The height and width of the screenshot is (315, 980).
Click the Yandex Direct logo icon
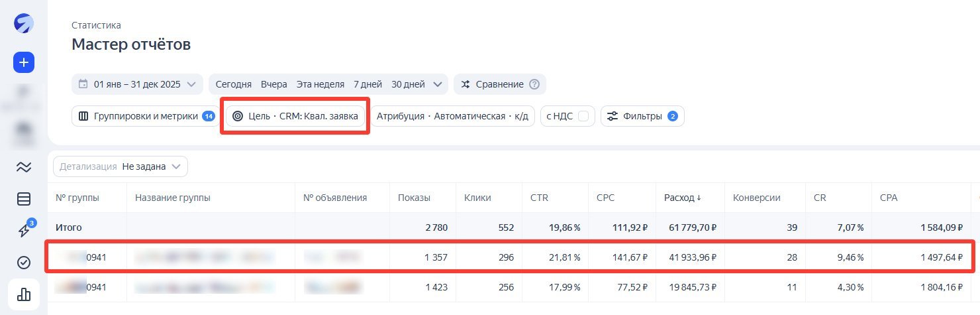24,24
